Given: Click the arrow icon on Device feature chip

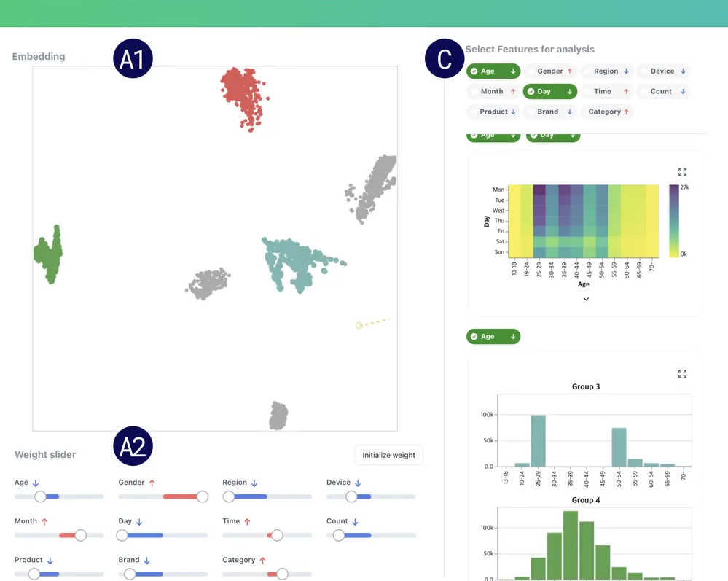Looking at the screenshot, I should [x=683, y=71].
